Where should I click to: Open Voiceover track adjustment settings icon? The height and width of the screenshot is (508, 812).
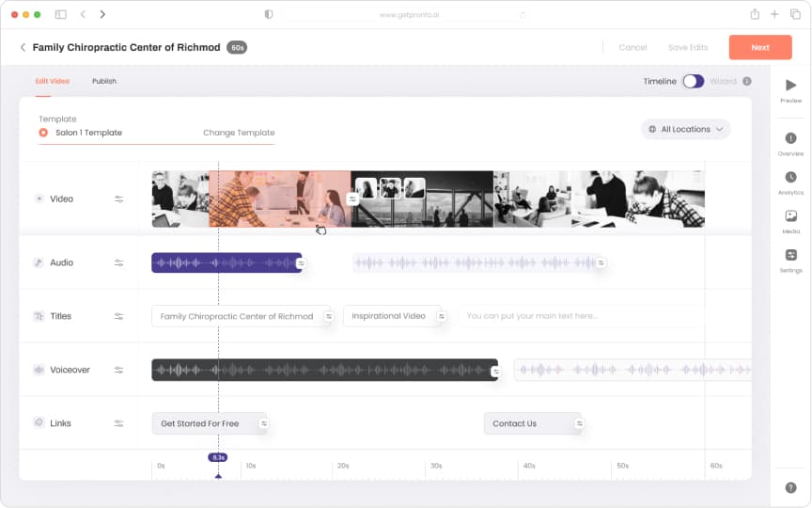coord(118,370)
